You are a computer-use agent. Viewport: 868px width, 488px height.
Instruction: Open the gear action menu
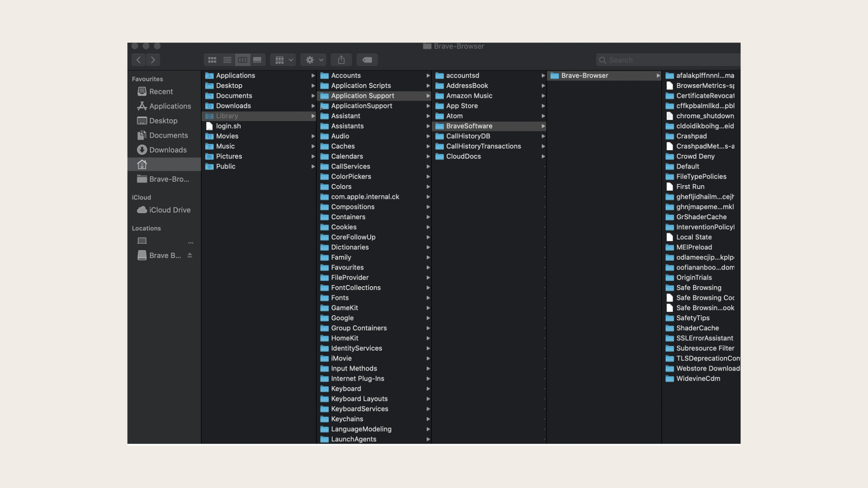[314, 60]
